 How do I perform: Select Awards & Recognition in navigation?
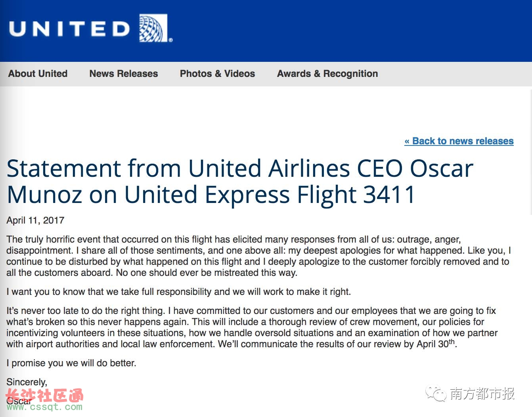click(327, 74)
